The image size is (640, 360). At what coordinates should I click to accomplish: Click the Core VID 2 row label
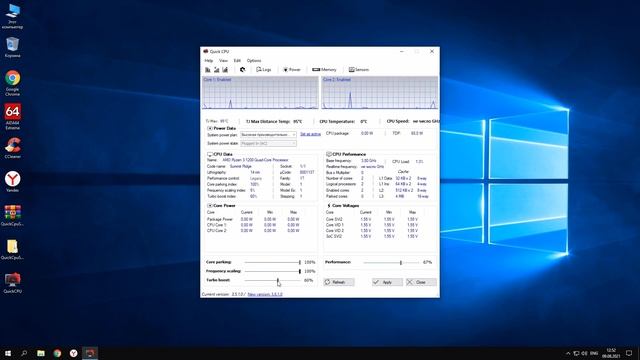tap(335, 231)
